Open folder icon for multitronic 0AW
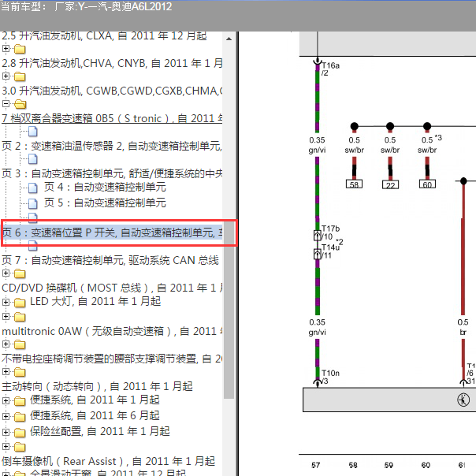This screenshot has height=476, width=476. click(20, 317)
